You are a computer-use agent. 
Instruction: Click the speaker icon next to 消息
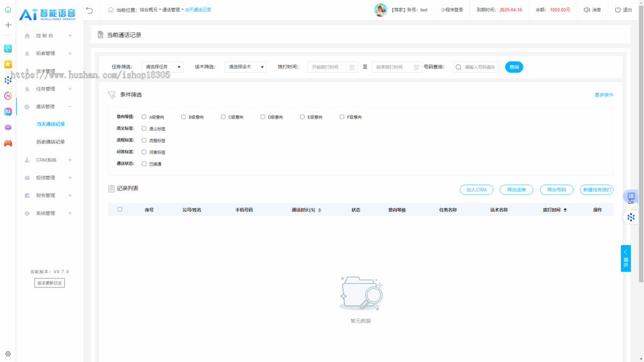(x=587, y=10)
